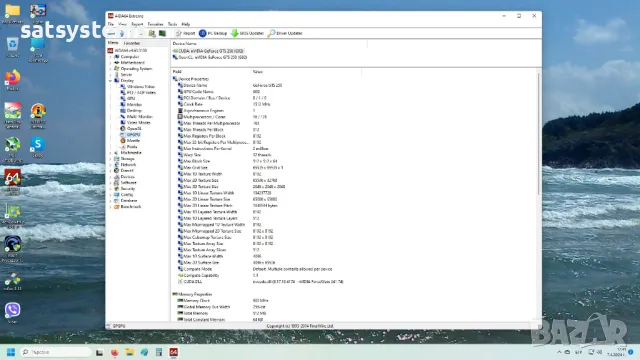Image resolution: width=640 pixels, height=360 pixels.
Task: Click the Forward navigation arrow in toolbar
Action: click(x=122, y=33)
